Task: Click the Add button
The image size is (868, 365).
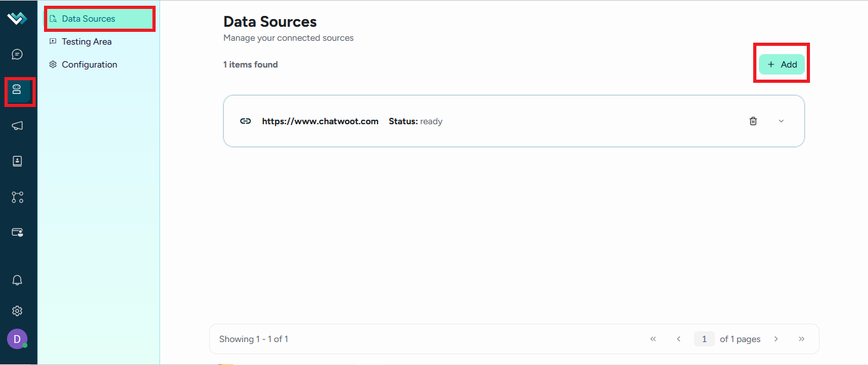Action: point(782,64)
